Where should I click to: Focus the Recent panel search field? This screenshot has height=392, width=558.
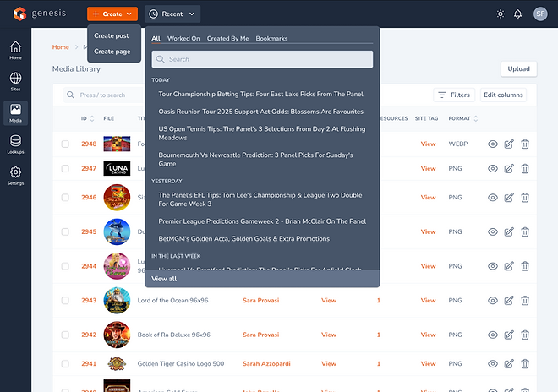pyautogui.click(x=262, y=59)
